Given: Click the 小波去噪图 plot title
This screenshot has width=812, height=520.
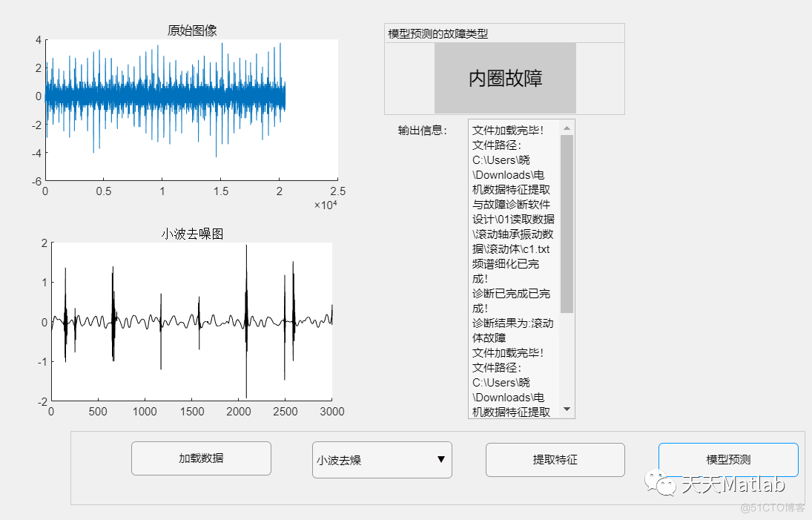Looking at the screenshot, I should (x=192, y=234).
